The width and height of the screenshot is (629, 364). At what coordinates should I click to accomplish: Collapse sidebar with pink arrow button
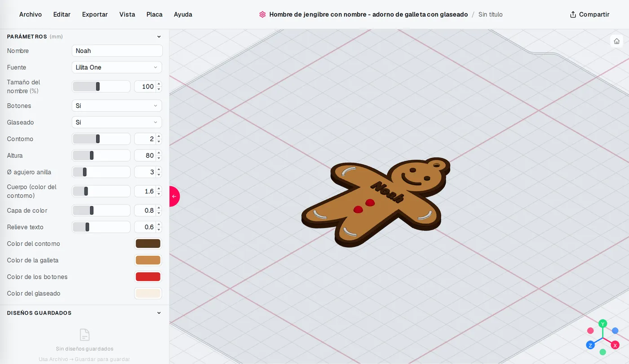pyautogui.click(x=174, y=196)
